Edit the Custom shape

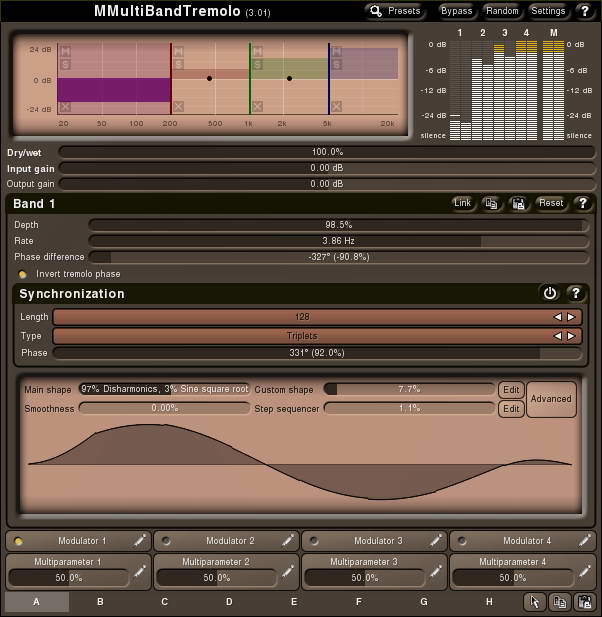pyautogui.click(x=511, y=390)
